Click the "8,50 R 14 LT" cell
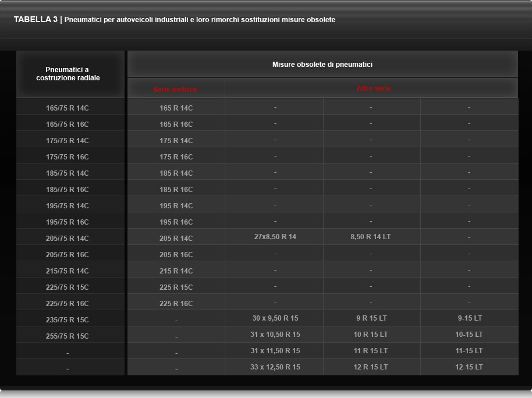The image size is (532, 398). (x=371, y=236)
